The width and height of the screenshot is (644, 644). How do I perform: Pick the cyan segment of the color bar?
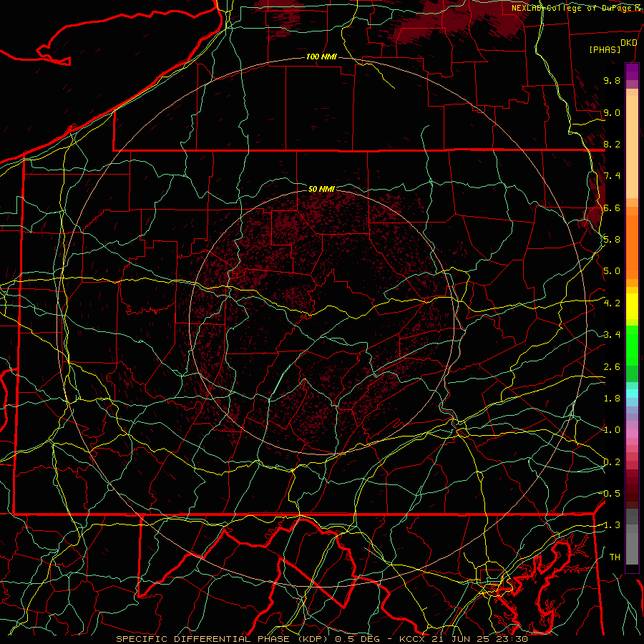tap(632, 394)
